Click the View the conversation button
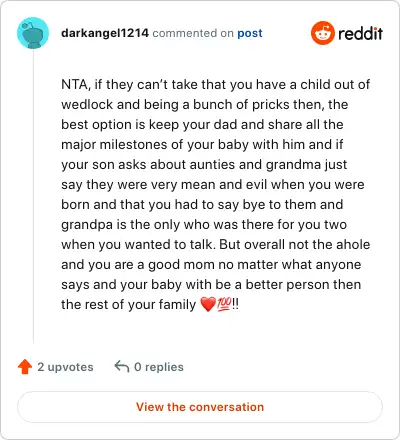Viewport: 400px width, 440px height. [200, 407]
